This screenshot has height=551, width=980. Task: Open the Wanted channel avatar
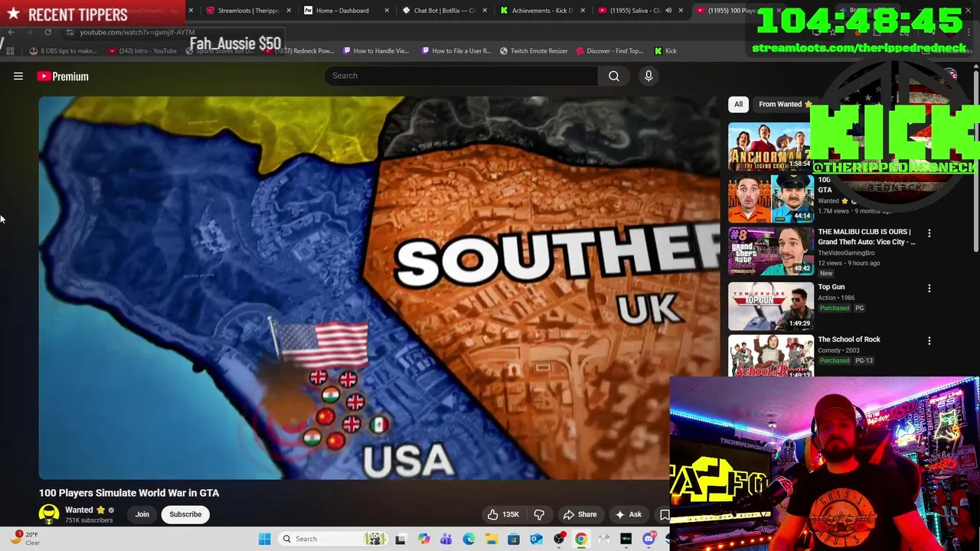tap(49, 514)
